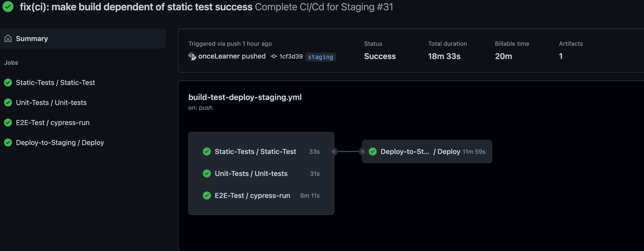The image size is (644, 251).
Task: Click the Static-Tests sidebar green check icon
Action: 8,83
